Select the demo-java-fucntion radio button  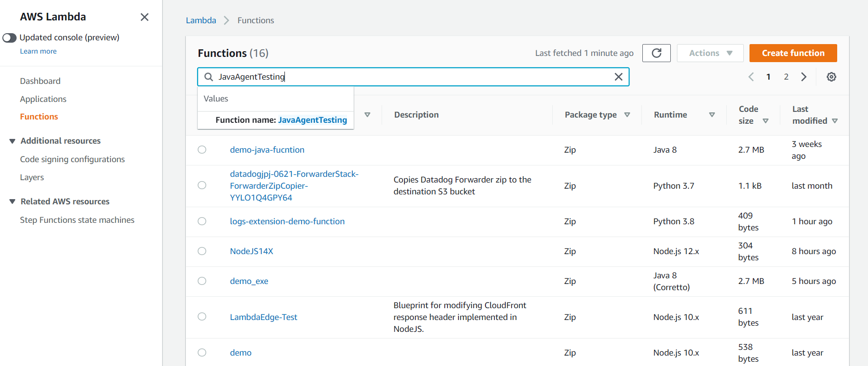202,150
